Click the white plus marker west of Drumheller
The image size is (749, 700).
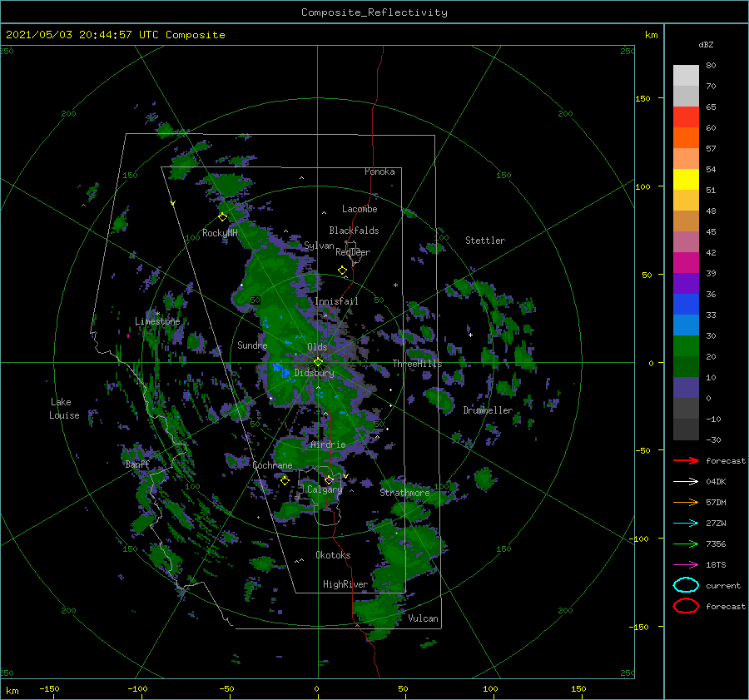pyautogui.click(x=470, y=335)
